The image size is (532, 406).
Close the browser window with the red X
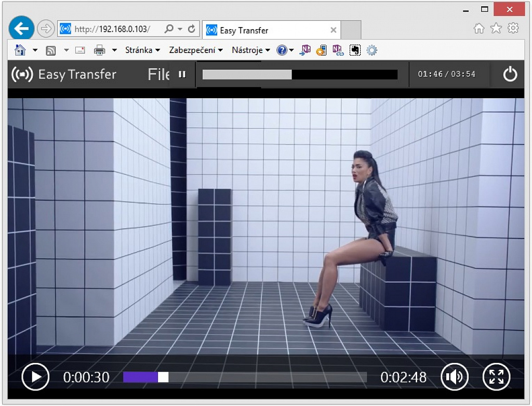[509, 9]
